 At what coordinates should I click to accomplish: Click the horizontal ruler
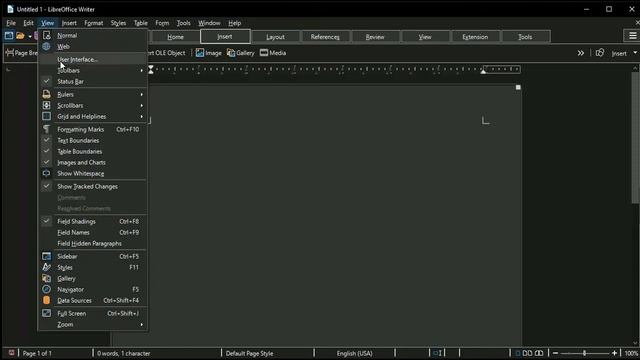point(335,69)
